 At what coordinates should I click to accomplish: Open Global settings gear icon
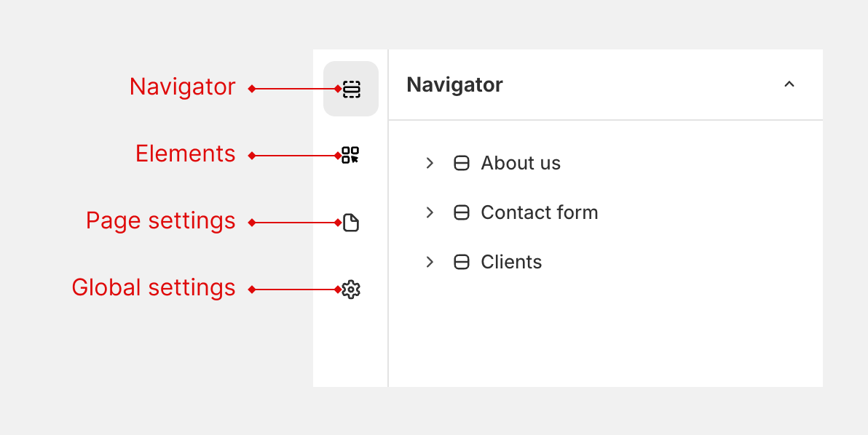pyautogui.click(x=351, y=290)
